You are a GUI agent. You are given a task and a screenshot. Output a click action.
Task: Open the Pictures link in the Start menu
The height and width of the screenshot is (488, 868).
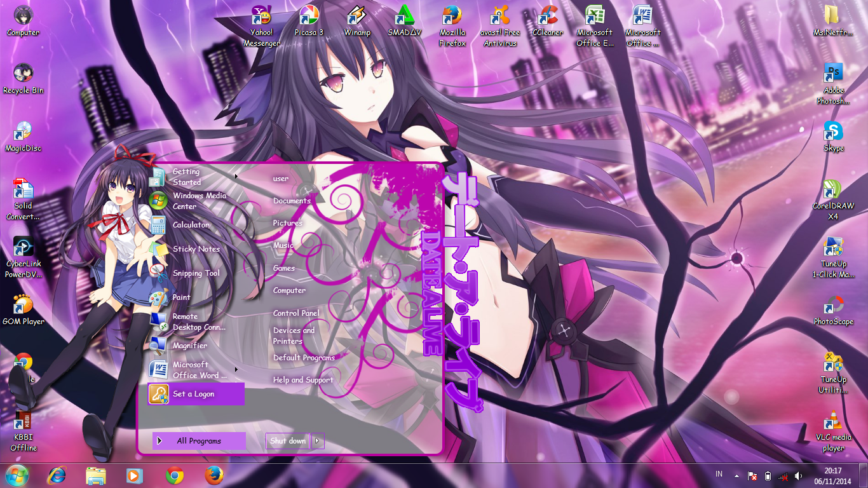288,223
